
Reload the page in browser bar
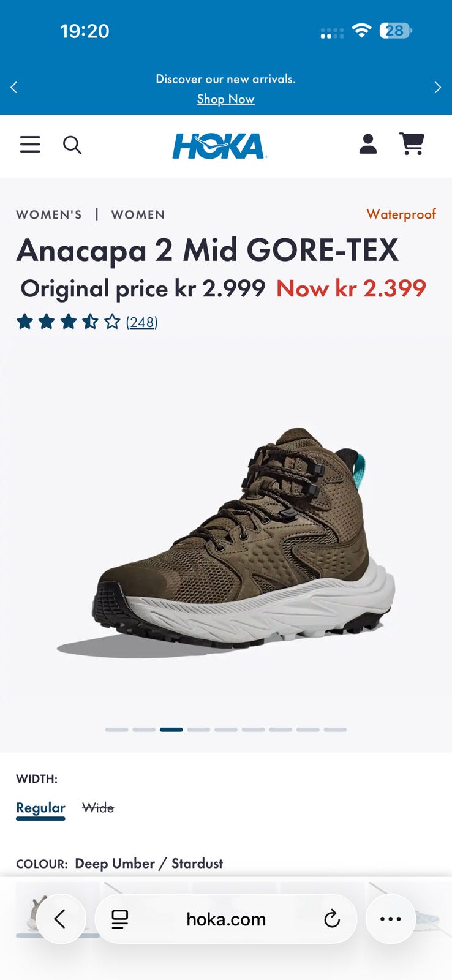click(x=332, y=919)
